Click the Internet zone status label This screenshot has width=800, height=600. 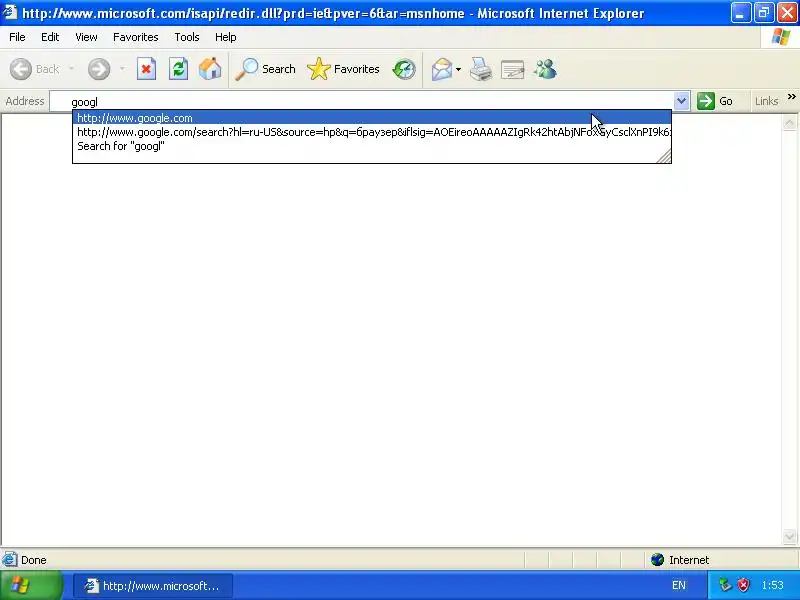click(689, 560)
